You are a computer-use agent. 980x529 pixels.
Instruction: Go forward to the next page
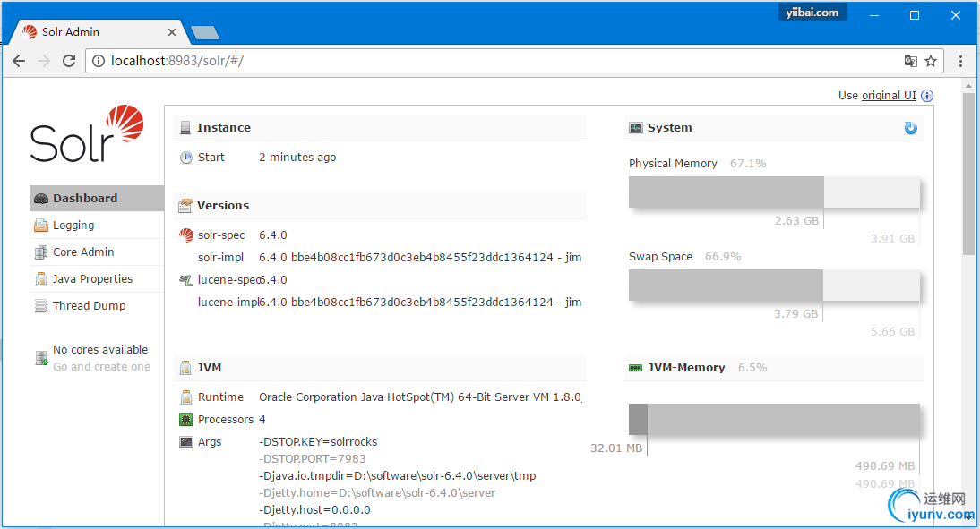44,61
